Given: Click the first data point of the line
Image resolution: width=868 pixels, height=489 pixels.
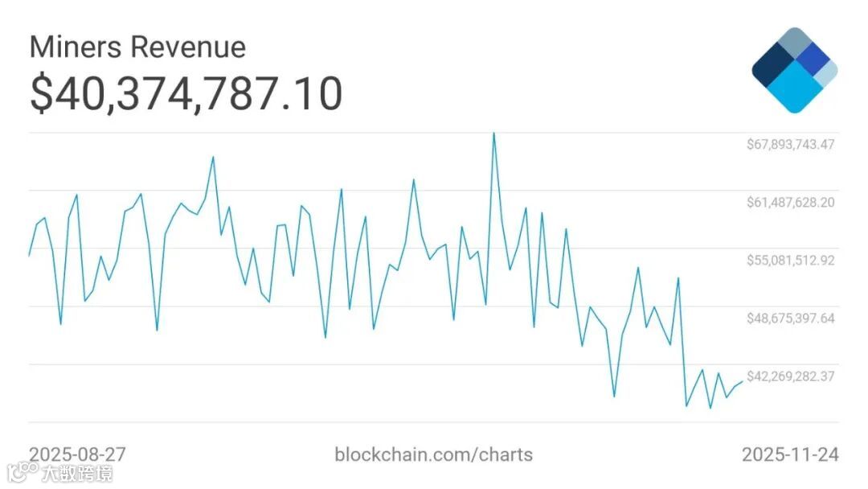Looking at the screenshot, I should pos(29,255).
